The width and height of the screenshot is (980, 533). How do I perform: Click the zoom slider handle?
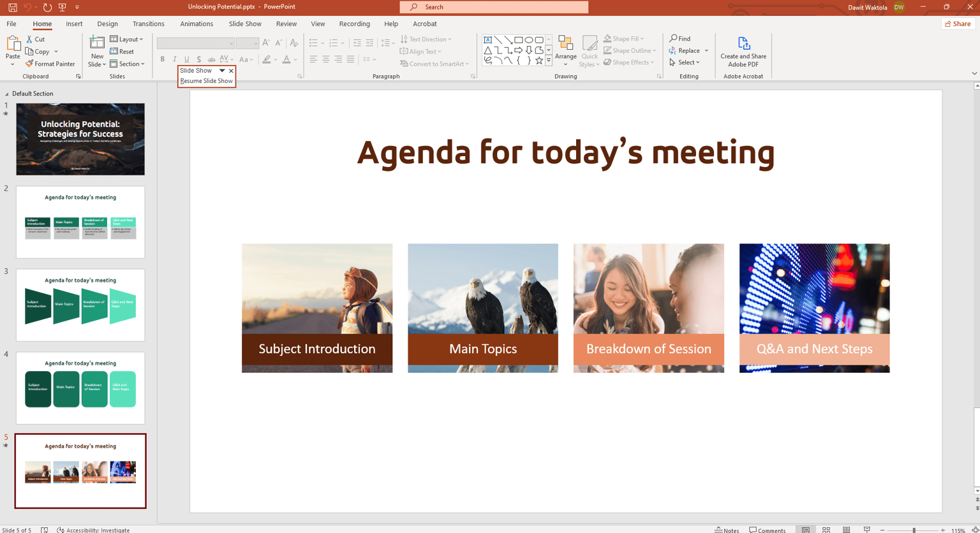(914, 530)
